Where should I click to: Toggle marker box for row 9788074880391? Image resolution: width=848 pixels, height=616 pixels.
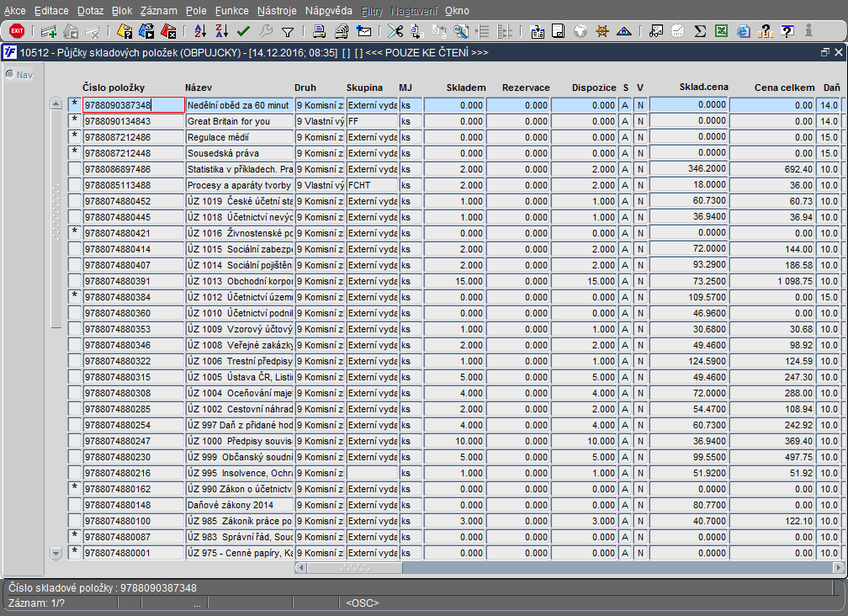(x=75, y=281)
